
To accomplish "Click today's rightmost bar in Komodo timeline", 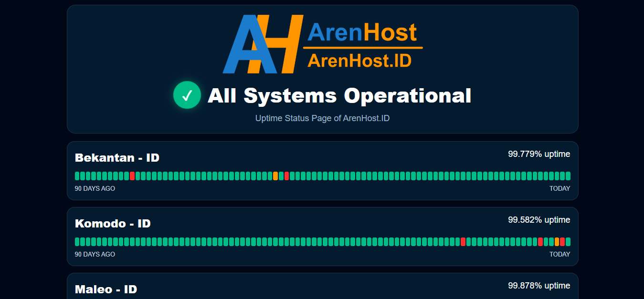I will (568, 242).
